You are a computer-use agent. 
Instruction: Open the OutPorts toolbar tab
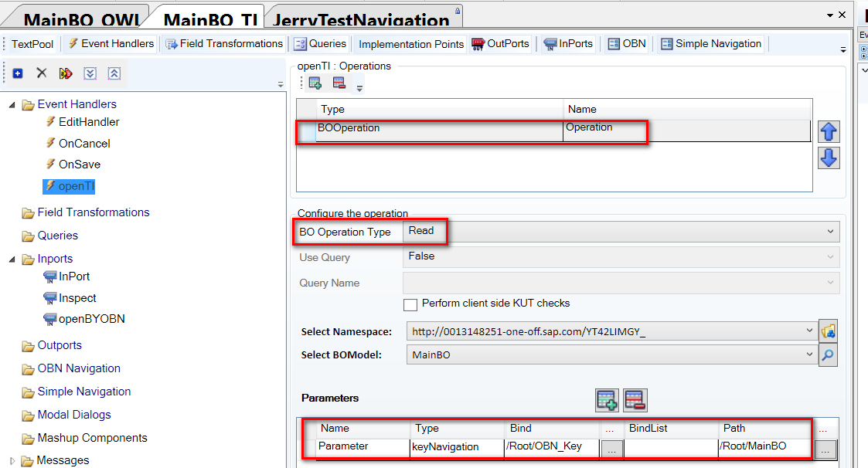500,43
